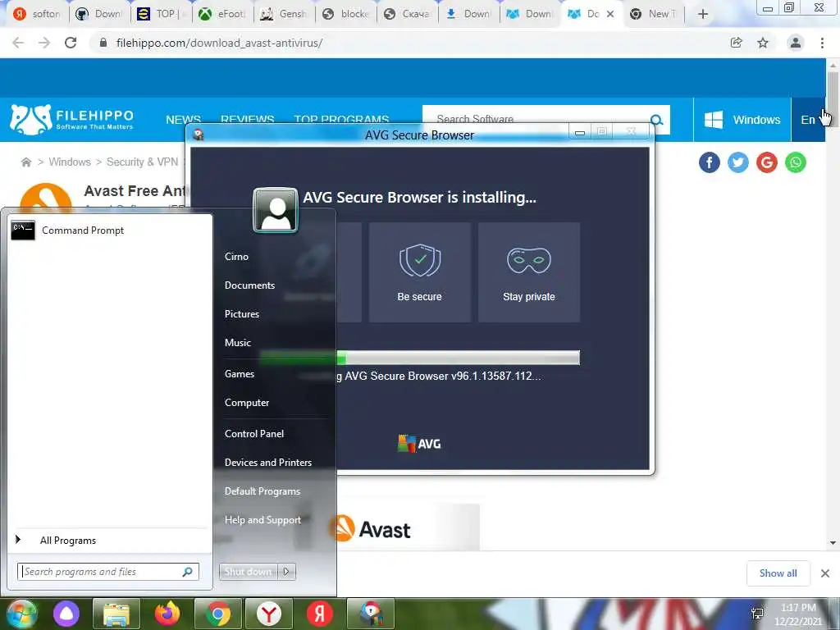This screenshot has height=630, width=840.
Task: Open Control Panel in Start menu
Action: (254, 434)
